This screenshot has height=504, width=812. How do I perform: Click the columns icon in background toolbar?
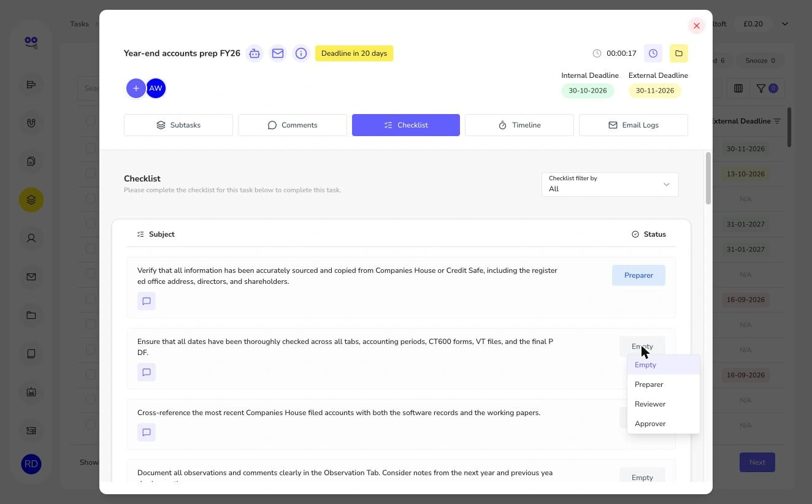tap(738, 88)
